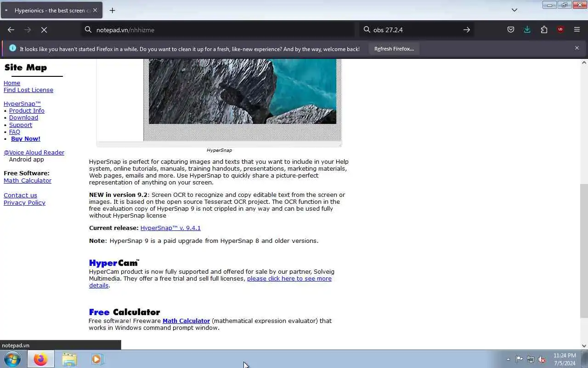
Task: Open the Firefox application hamburger menu
Action: pos(577,30)
